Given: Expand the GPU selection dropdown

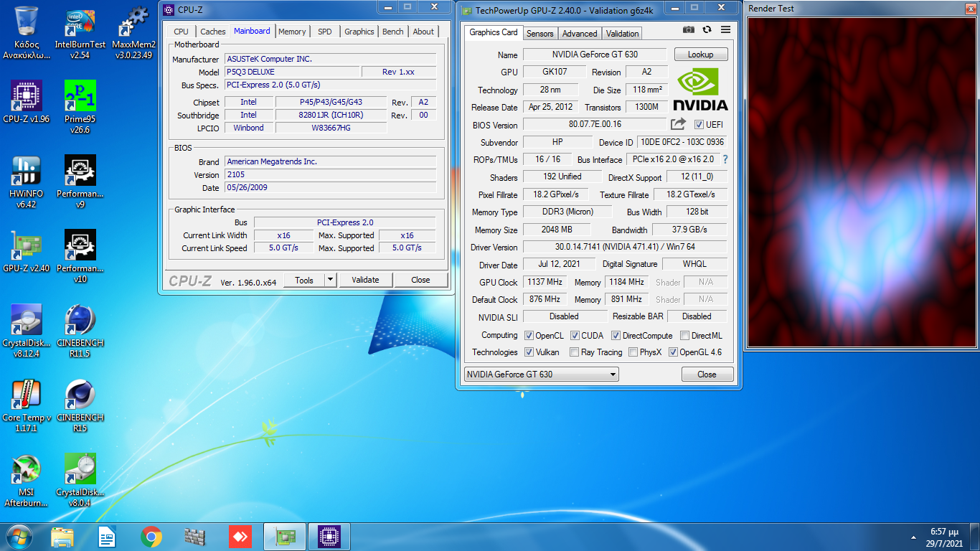Looking at the screenshot, I should [x=613, y=375].
